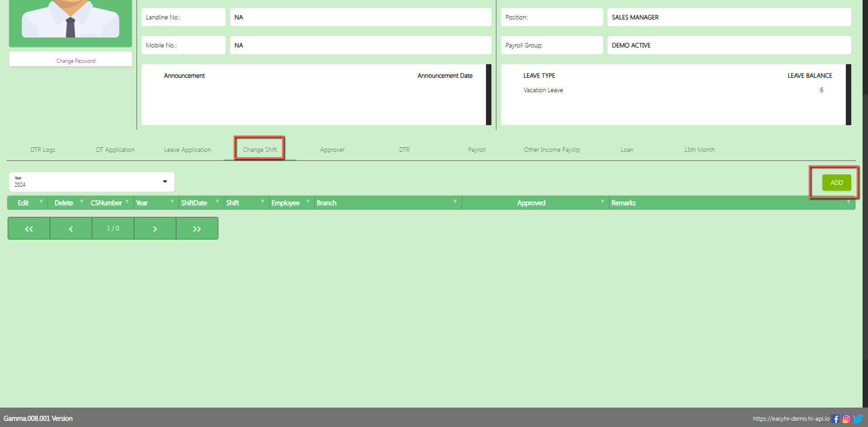Screen dimensions: 868x427
Task: Switch to the OT Application tab
Action: point(115,150)
